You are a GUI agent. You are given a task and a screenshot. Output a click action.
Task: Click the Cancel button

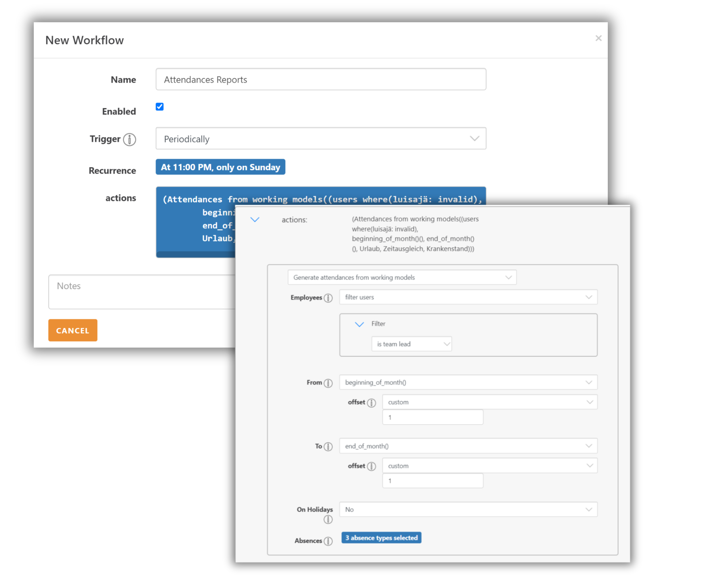pos(73,330)
